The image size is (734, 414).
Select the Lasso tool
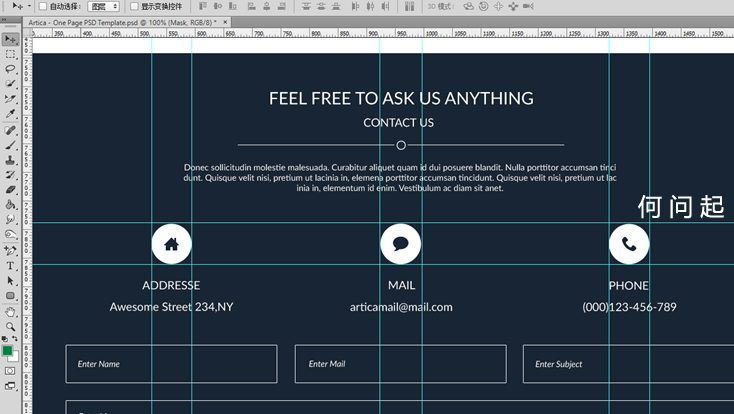(10, 69)
